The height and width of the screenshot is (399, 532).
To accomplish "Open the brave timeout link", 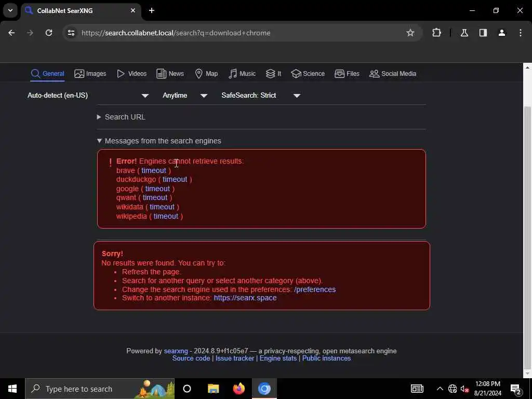I will (154, 170).
